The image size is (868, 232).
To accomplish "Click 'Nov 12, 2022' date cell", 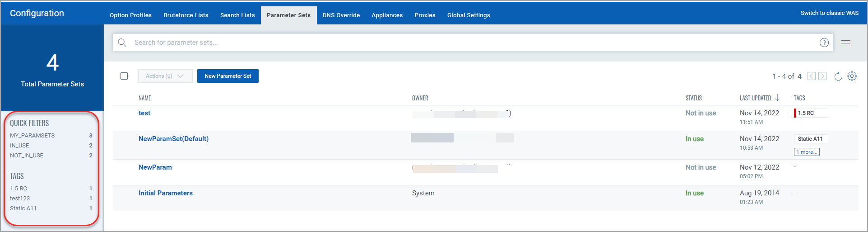I will 760,167.
